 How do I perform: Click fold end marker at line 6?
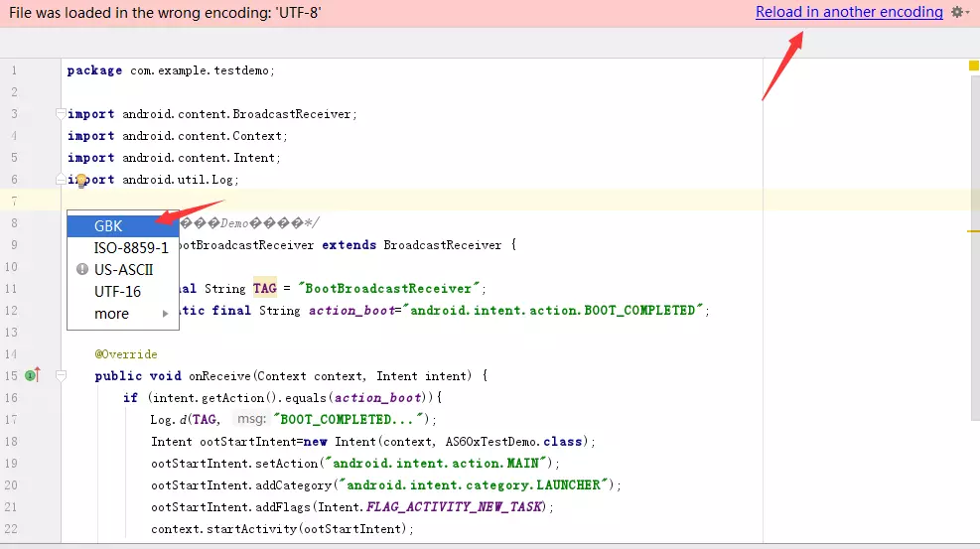[61, 180]
